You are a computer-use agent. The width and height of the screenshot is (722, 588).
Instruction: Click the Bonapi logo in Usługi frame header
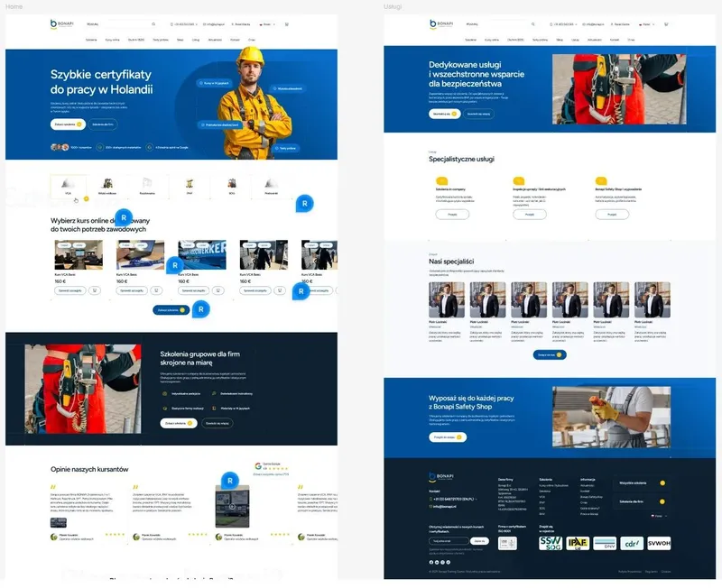tap(441, 24)
